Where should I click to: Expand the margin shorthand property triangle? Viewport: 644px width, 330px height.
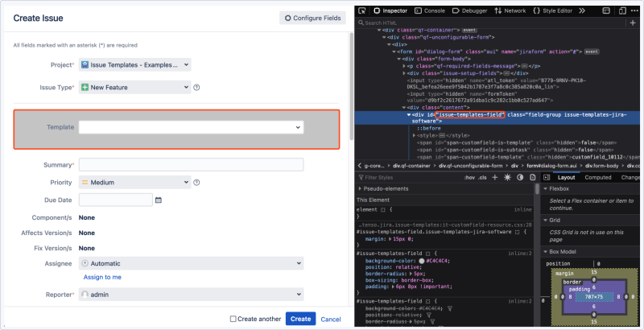pos(390,239)
